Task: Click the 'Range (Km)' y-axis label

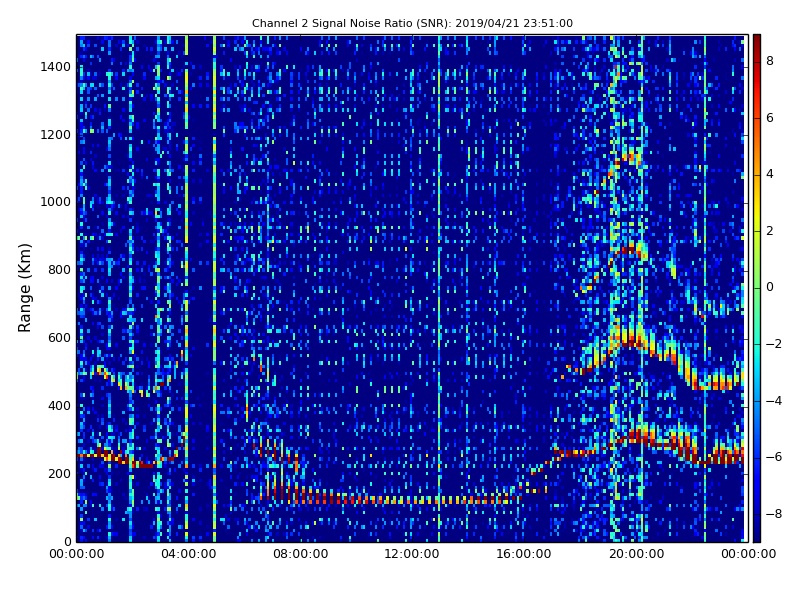Action: tap(24, 288)
